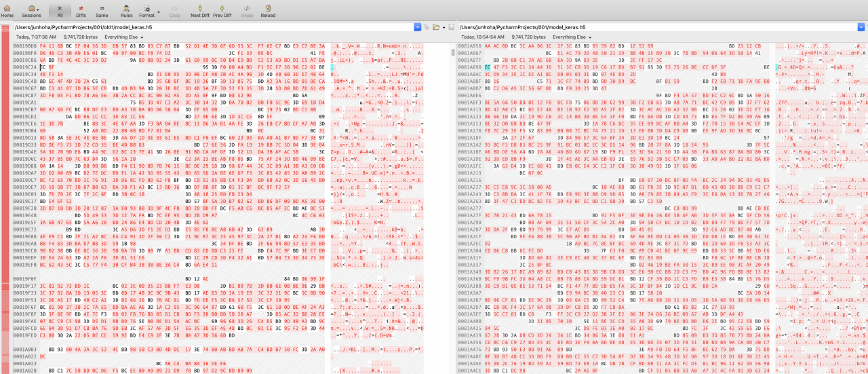This screenshot has height=374, width=868.
Task: Select left offset row 00019CD2
Action: (x=25, y=116)
